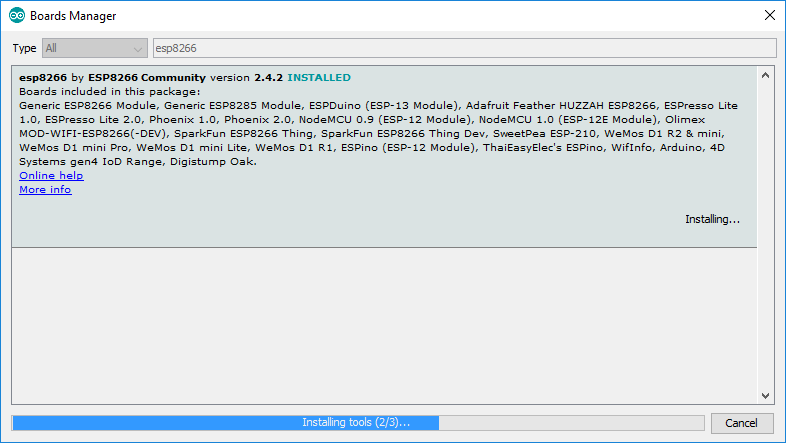
Task: Click the Installing tools progress bar
Action: [x=358, y=423]
